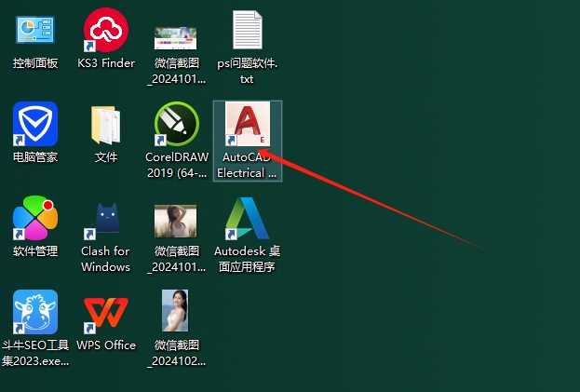The height and width of the screenshot is (392, 580).
Task: Select 微信截图 thumbnail below CorelDRAW
Action: click(x=175, y=221)
